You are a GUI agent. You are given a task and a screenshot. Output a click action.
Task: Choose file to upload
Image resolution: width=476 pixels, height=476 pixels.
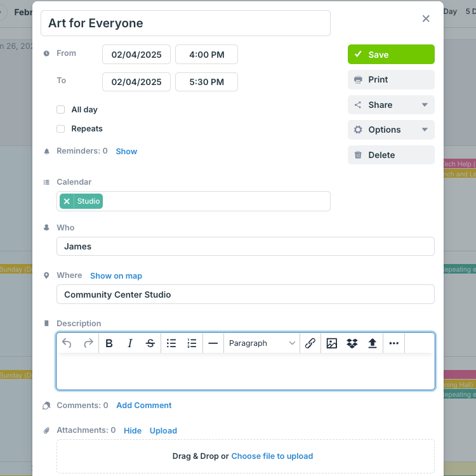[x=272, y=456]
